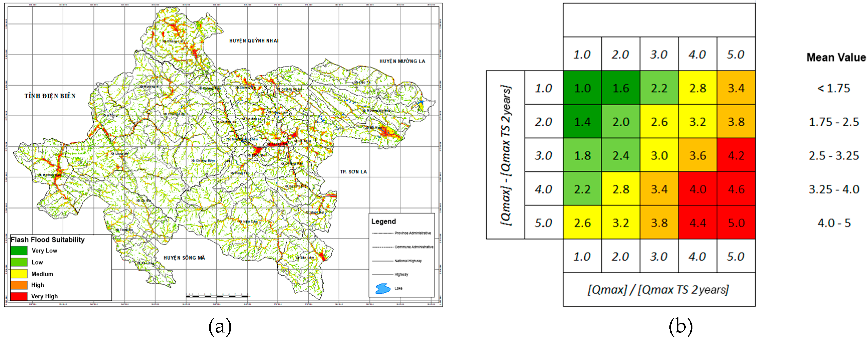Click the Very Low dark green legend swatch
The image size is (868, 342).
pyautogui.click(x=19, y=250)
